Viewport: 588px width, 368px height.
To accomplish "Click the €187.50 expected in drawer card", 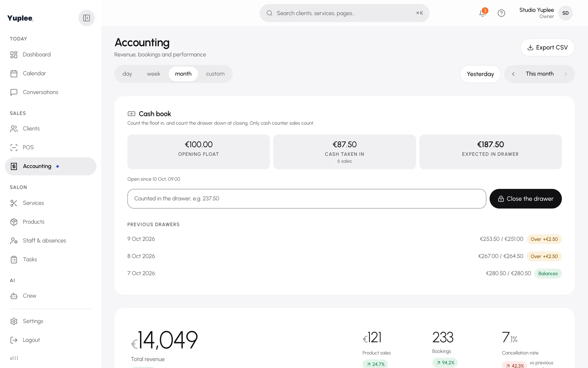I will click(490, 152).
